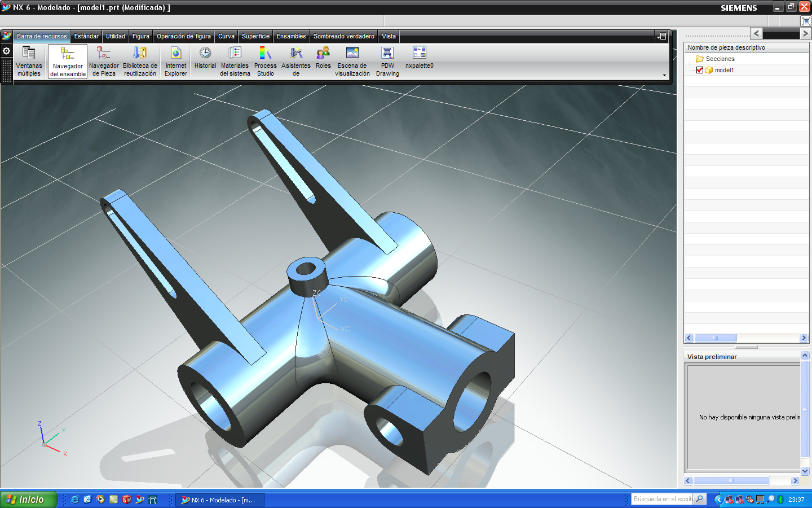Uncheck the model1 checkbox
This screenshot has height=508, width=812.
[700, 70]
